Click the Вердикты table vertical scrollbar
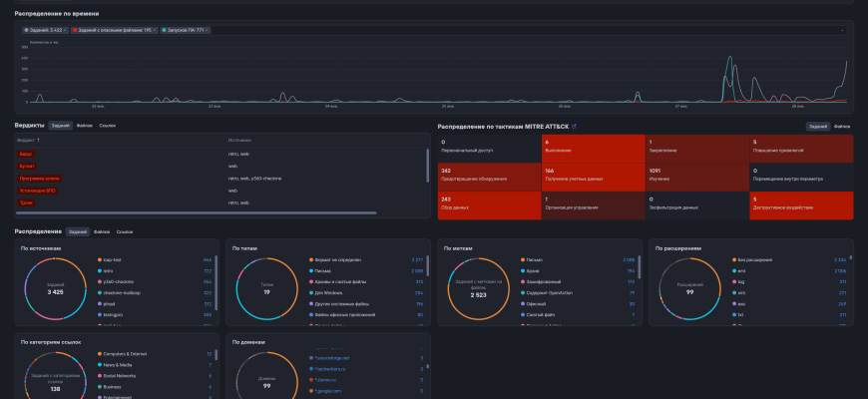 pos(428,165)
